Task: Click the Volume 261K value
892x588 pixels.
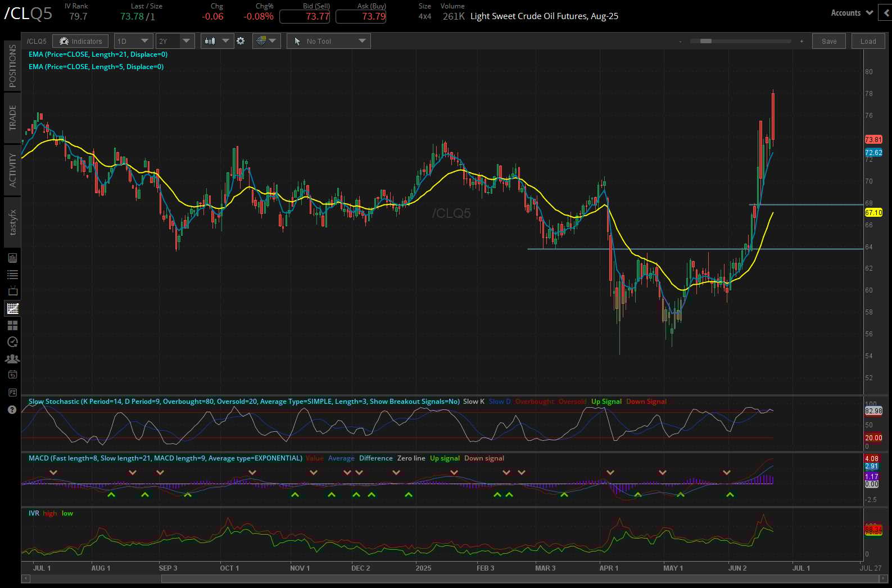Action: [x=453, y=16]
